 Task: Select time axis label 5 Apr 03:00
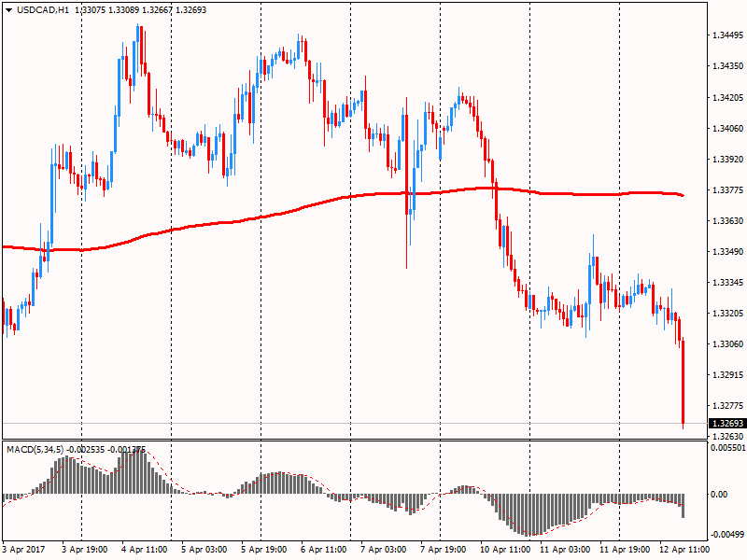[x=204, y=550]
